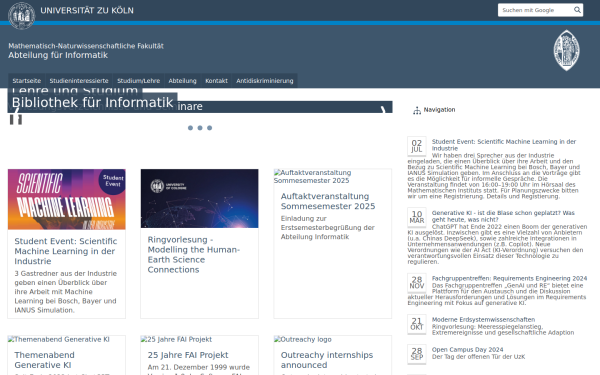Open 'Open Campus Day 2024' event link
600x375 pixels.
467,350
